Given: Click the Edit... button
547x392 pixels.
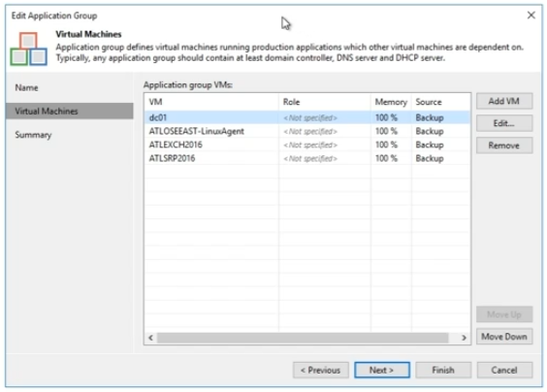Looking at the screenshot, I should (504, 123).
